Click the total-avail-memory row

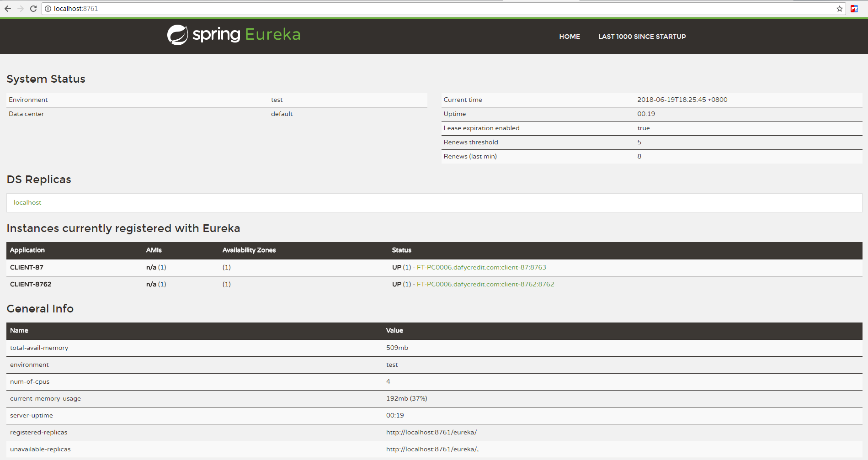(x=39, y=348)
